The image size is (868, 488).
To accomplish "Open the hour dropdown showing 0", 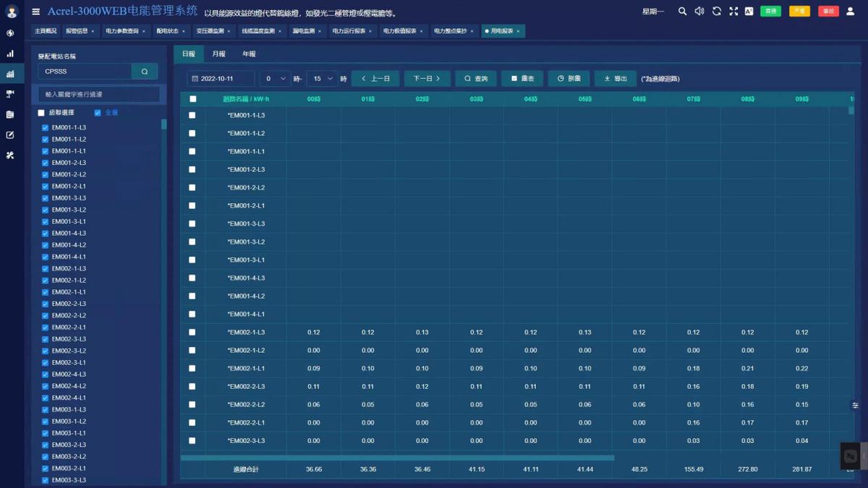I will click(274, 79).
